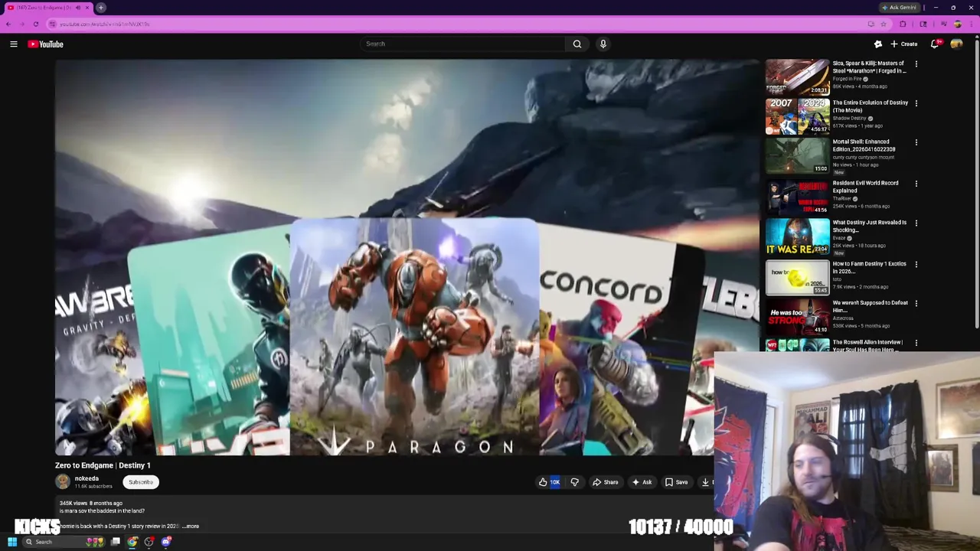
Task: Open options menu for Entire Evolution of Destiny
Action: (916, 103)
